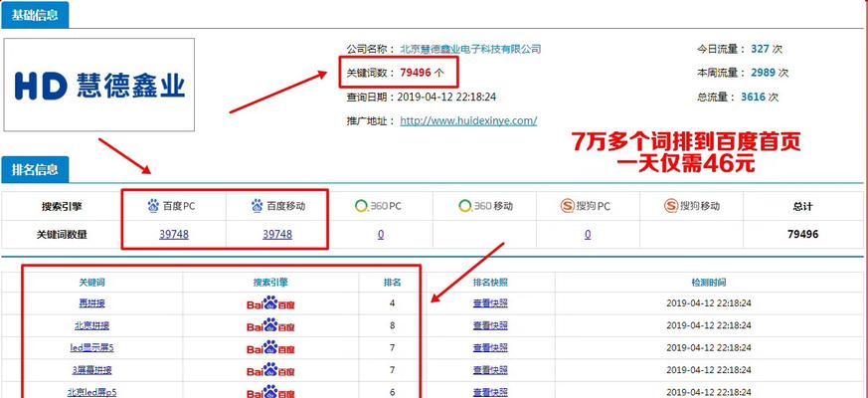Click the 关键词 column header
The width and height of the screenshot is (868, 398).
(91, 283)
